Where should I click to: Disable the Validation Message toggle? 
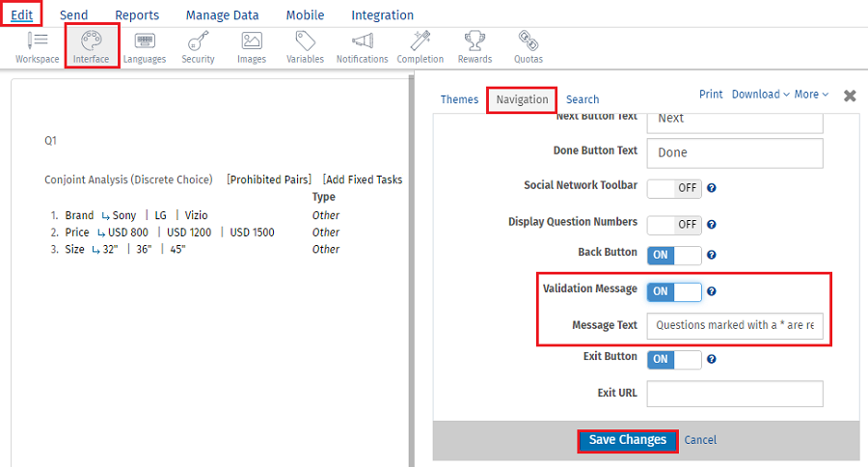point(673,291)
